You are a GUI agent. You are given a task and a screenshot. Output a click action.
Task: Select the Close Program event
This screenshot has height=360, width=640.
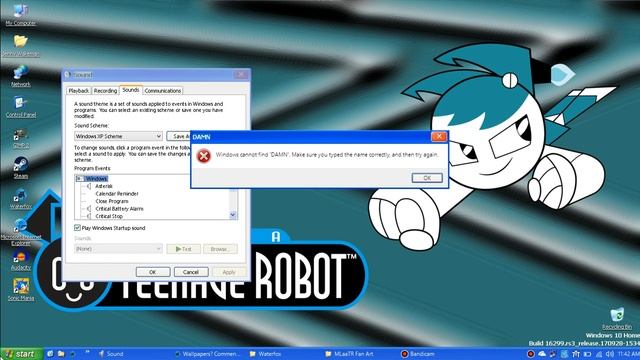coord(112,201)
